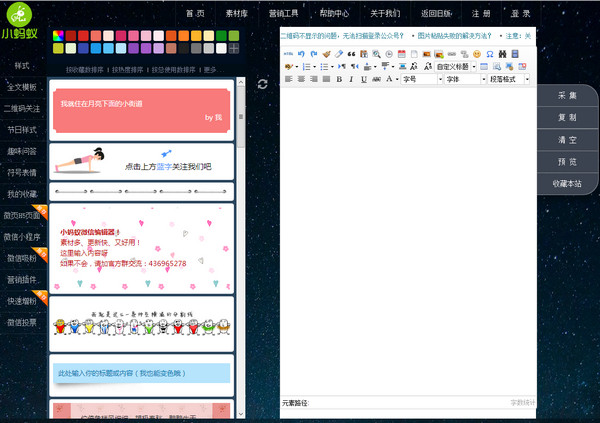The width and height of the screenshot is (600, 423).
Task: Toggle strikethrough formatting button
Action: [x=374, y=79]
